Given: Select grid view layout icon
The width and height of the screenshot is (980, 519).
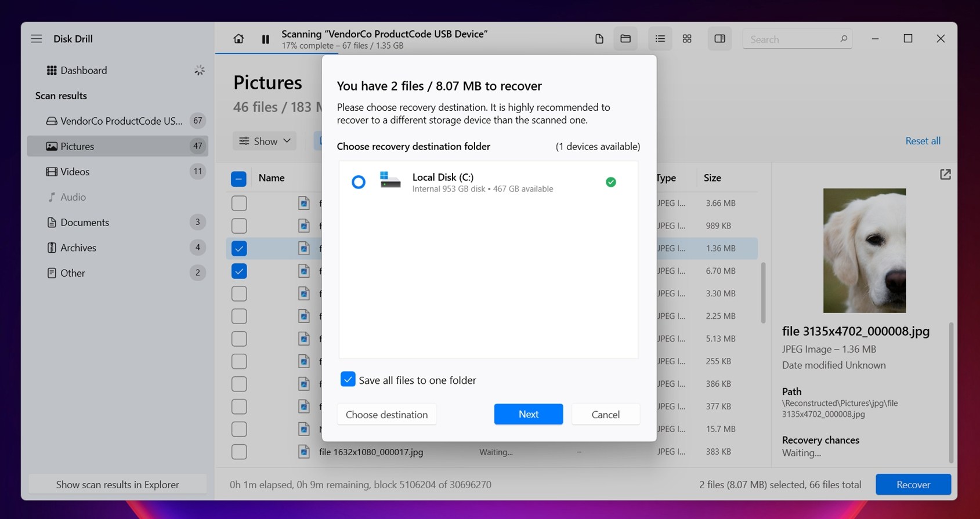Looking at the screenshot, I should 687,39.
